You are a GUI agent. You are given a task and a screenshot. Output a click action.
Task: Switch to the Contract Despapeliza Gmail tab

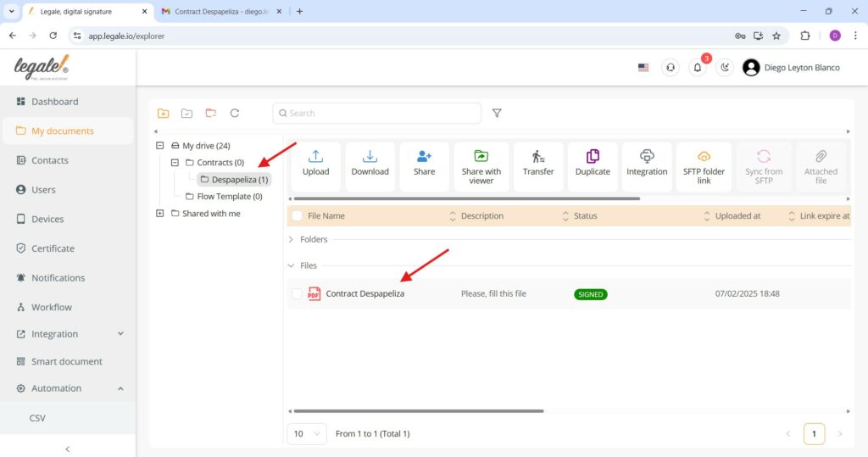[220, 11]
